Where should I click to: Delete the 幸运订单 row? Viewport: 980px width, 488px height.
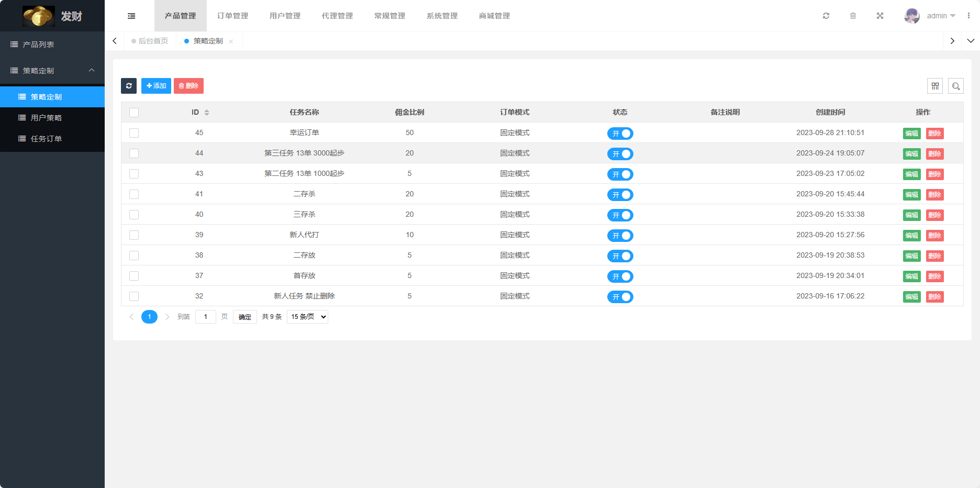935,134
